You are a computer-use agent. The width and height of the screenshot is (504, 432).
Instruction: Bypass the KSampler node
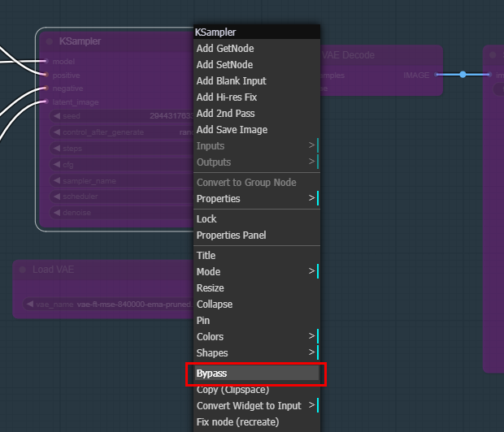click(x=257, y=374)
